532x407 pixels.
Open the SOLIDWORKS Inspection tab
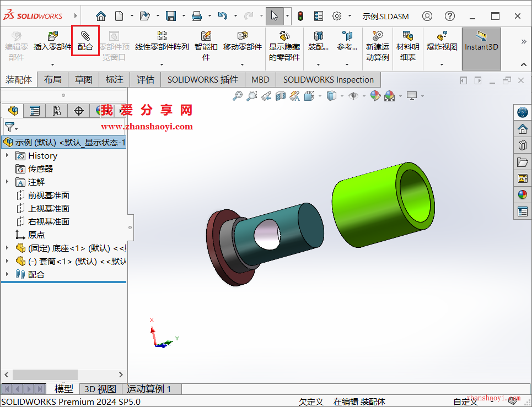pyautogui.click(x=329, y=80)
